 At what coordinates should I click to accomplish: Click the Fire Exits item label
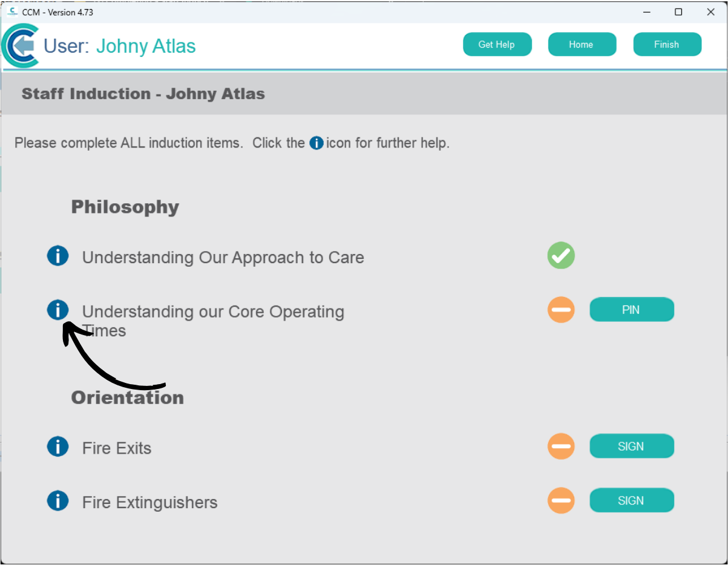pyautogui.click(x=117, y=448)
